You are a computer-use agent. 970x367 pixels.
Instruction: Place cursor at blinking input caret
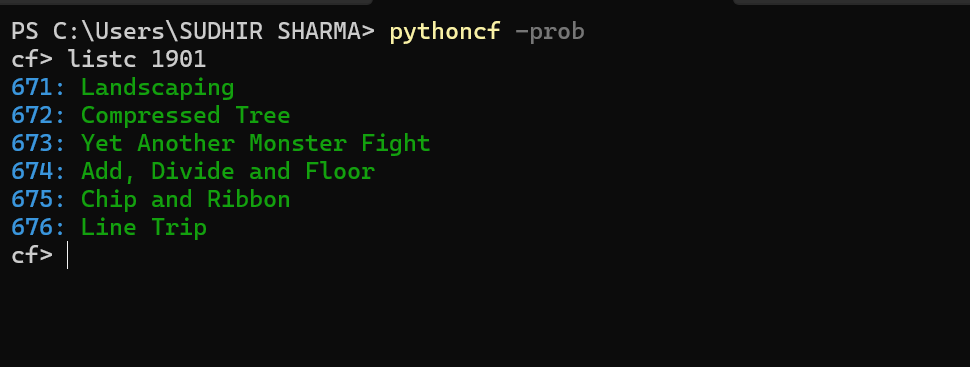(x=67, y=255)
